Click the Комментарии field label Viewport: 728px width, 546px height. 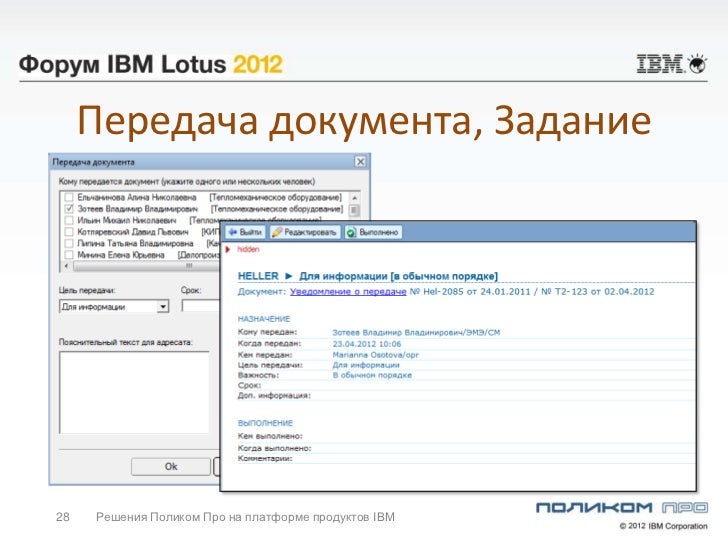click(265, 459)
